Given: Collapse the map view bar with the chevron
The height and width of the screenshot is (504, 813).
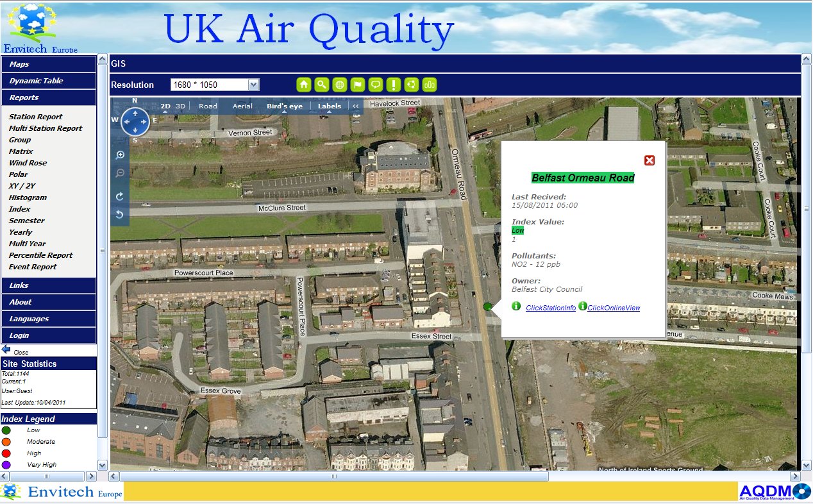Looking at the screenshot, I should 355,106.
